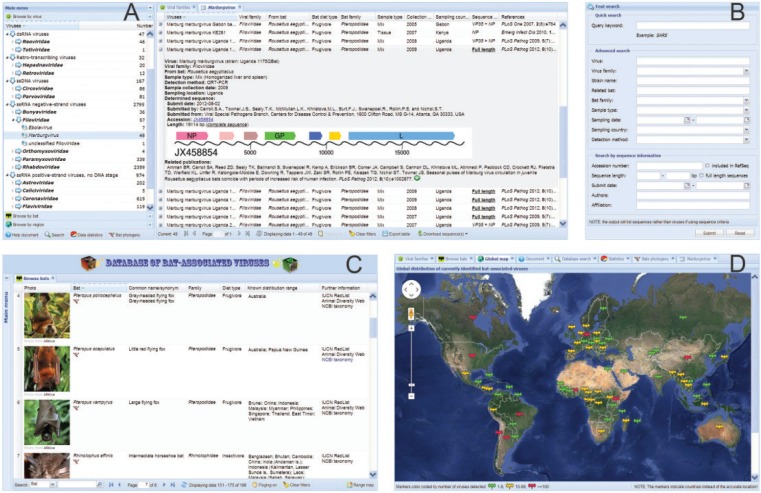The width and height of the screenshot is (761, 493).
Task: Select Ebolavirus in the virus tree
Action: point(40,127)
